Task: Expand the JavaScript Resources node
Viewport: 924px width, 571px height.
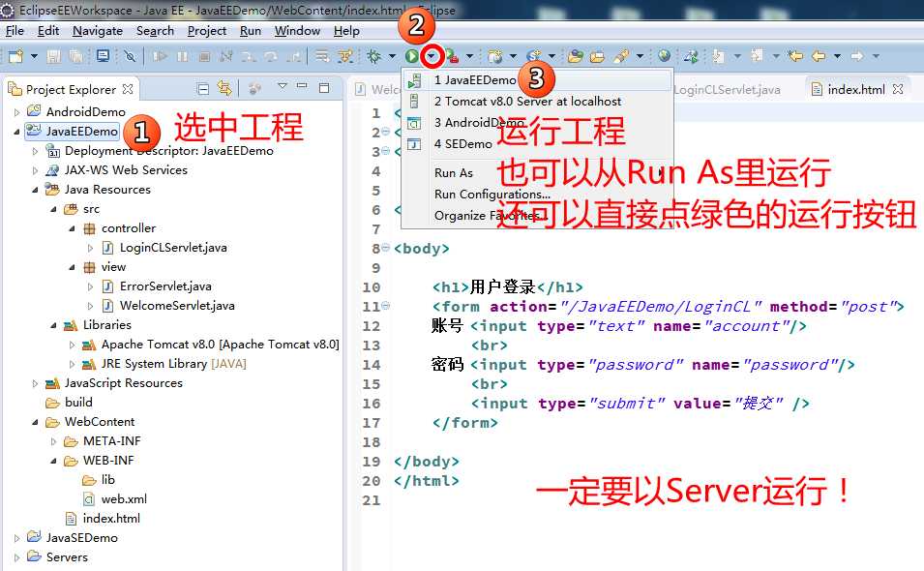Action: (35, 383)
